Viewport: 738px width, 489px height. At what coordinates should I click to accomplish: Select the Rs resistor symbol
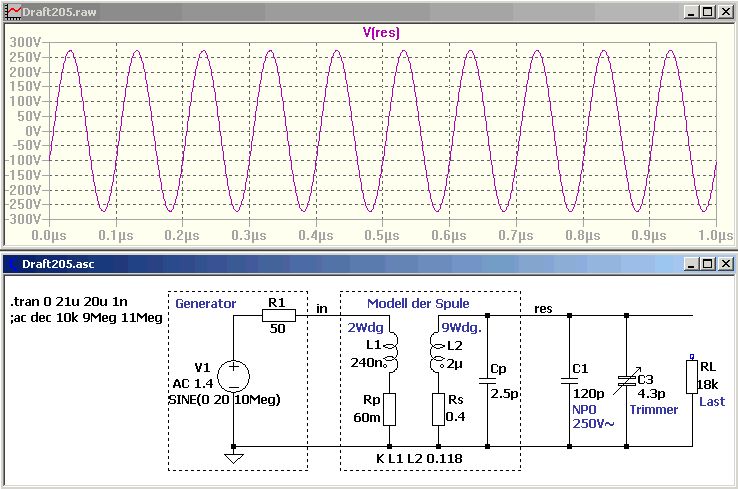tap(438, 409)
